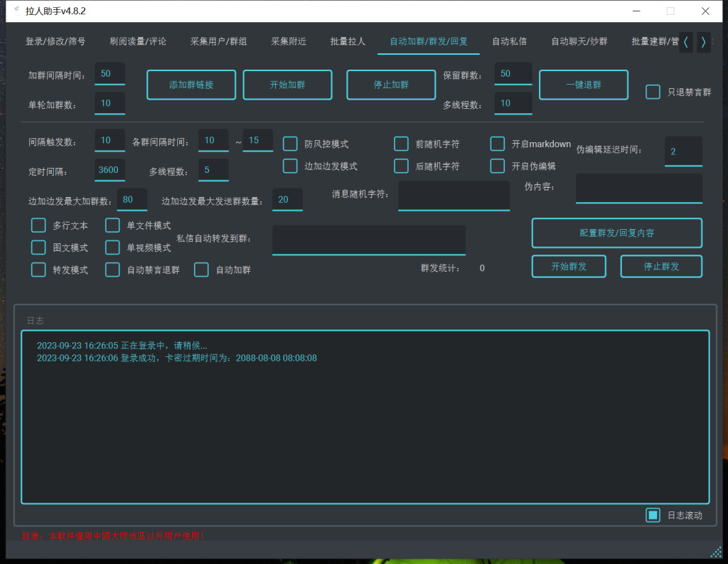Image resolution: width=728 pixels, height=564 pixels.
Task: Switch to the 刷阅读量/评论 tab
Action: point(138,41)
